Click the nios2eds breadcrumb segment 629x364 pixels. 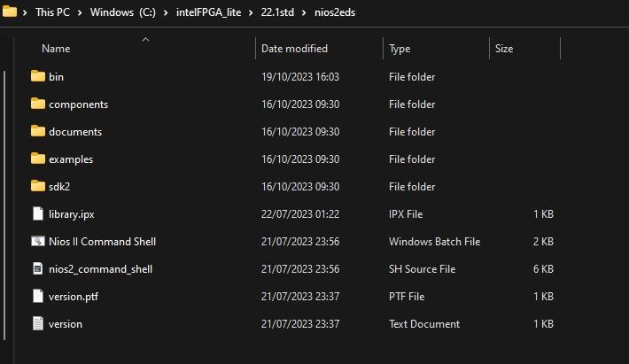(337, 14)
